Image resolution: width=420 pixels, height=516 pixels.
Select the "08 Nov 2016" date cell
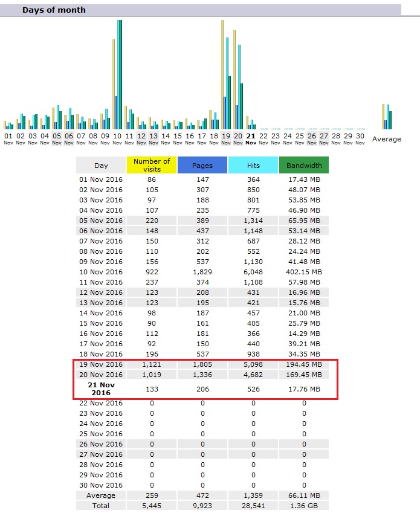101,251
